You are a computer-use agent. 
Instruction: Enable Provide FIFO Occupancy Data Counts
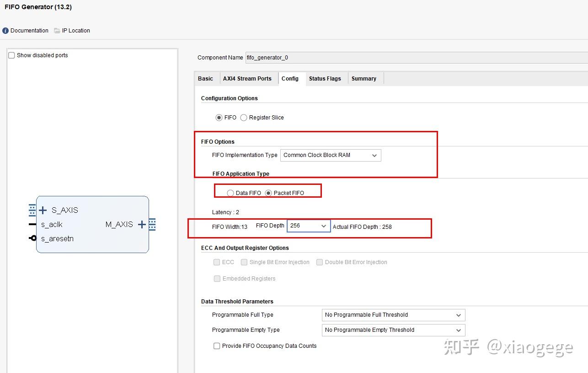coord(217,346)
